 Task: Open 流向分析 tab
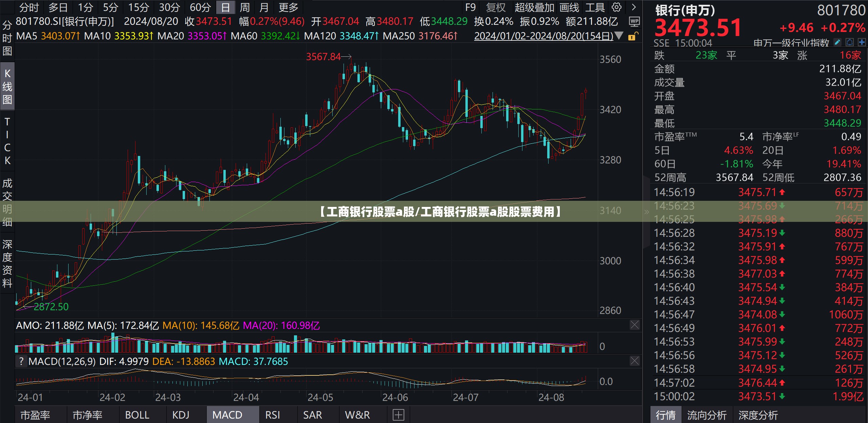pyautogui.click(x=707, y=415)
